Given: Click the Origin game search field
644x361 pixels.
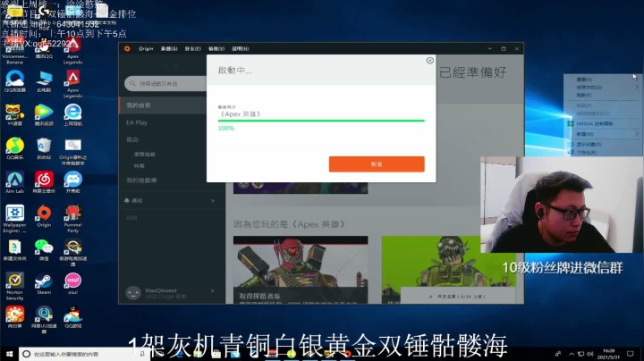Looking at the screenshot, I should 166,83.
